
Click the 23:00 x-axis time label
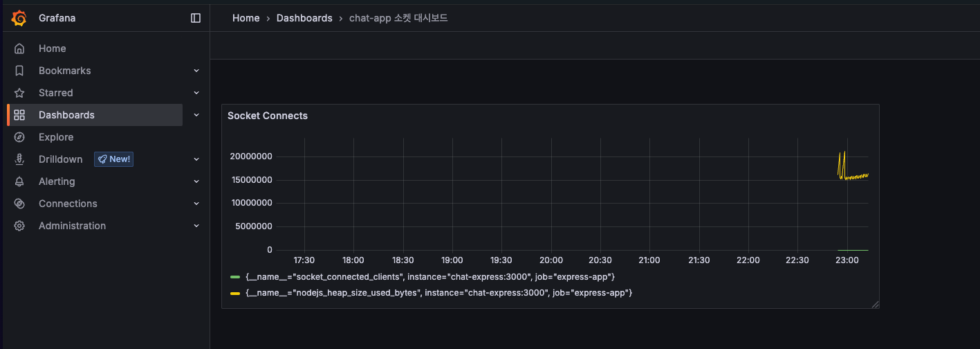point(847,260)
